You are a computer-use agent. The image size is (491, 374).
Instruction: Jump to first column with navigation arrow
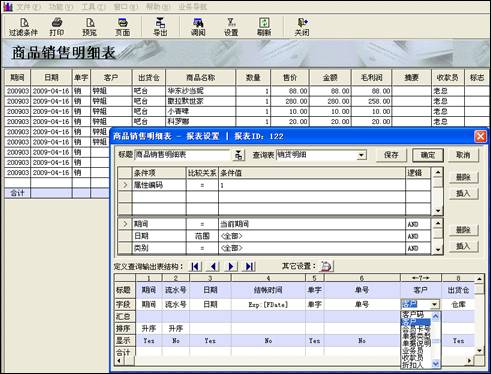(195, 266)
